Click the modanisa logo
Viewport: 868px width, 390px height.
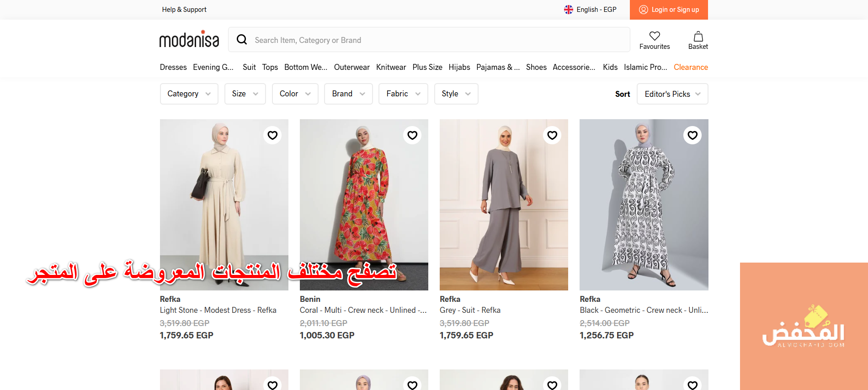pyautogui.click(x=189, y=39)
